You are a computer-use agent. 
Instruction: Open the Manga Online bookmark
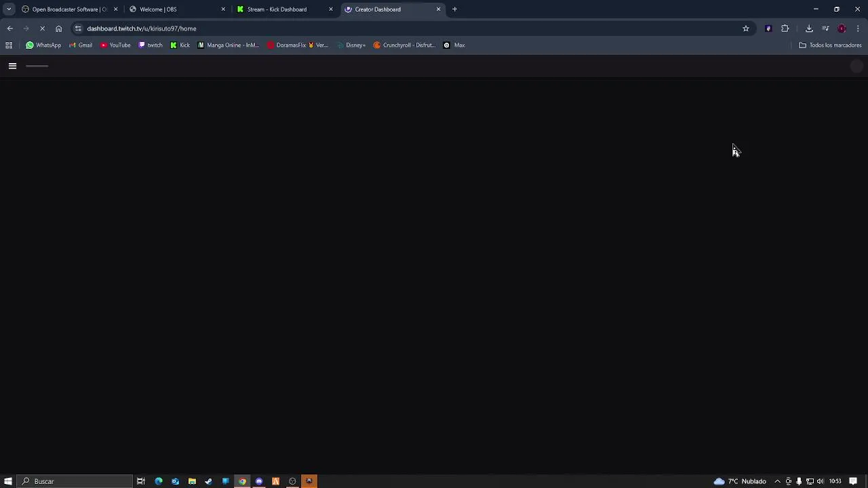[x=228, y=45]
